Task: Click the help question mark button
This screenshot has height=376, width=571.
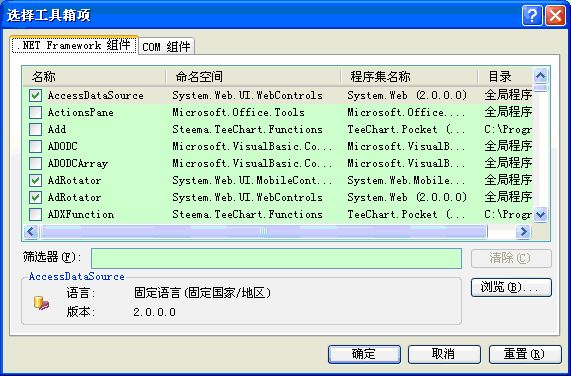Action: click(x=532, y=16)
